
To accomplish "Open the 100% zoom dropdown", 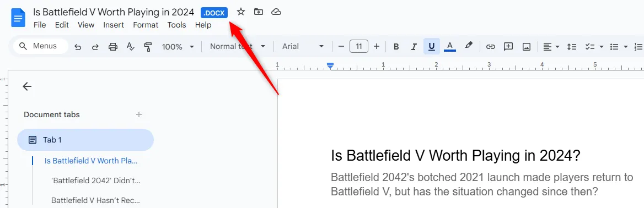I will click(178, 47).
